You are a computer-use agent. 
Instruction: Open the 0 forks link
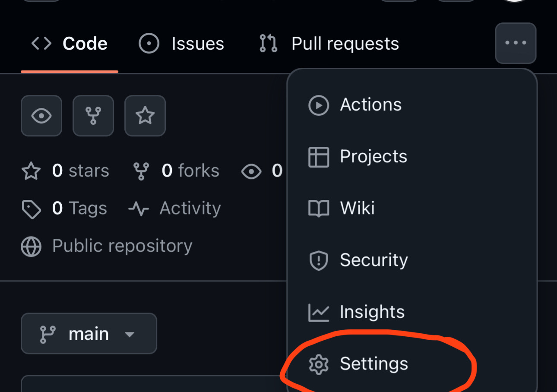point(176,171)
